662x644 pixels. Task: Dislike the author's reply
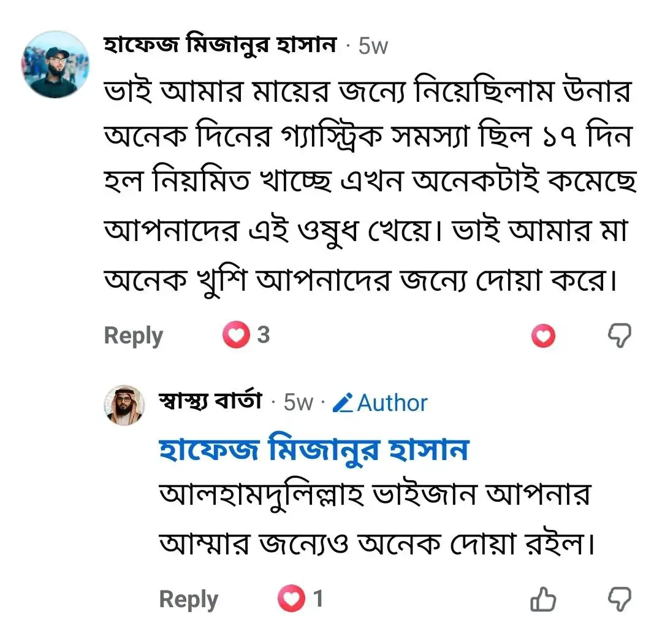[619, 599]
